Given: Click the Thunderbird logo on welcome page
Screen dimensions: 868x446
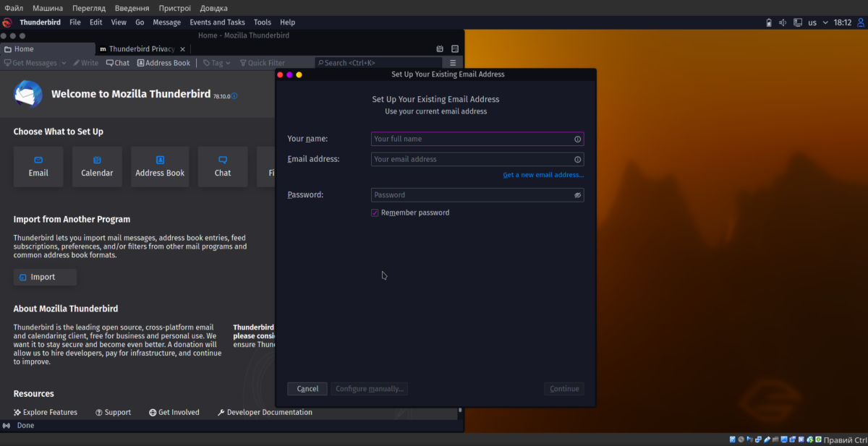Looking at the screenshot, I should pyautogui.click(x=28, y=94).
